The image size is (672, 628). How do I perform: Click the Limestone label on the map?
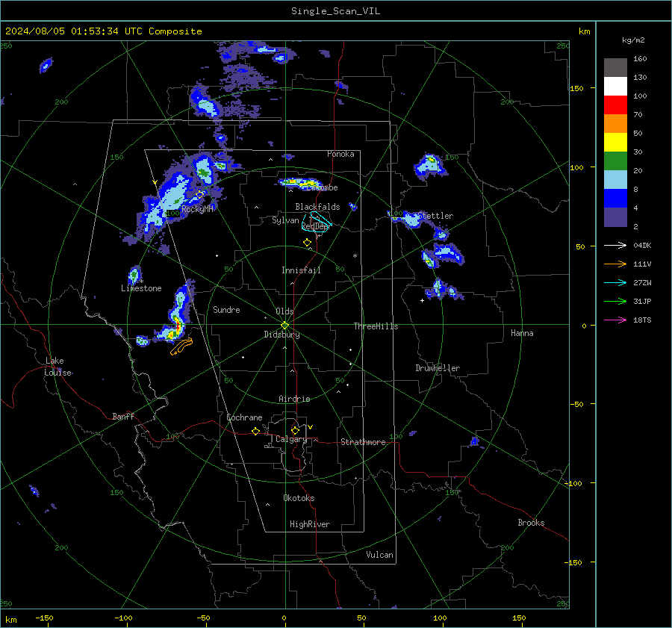pos(141,288)
